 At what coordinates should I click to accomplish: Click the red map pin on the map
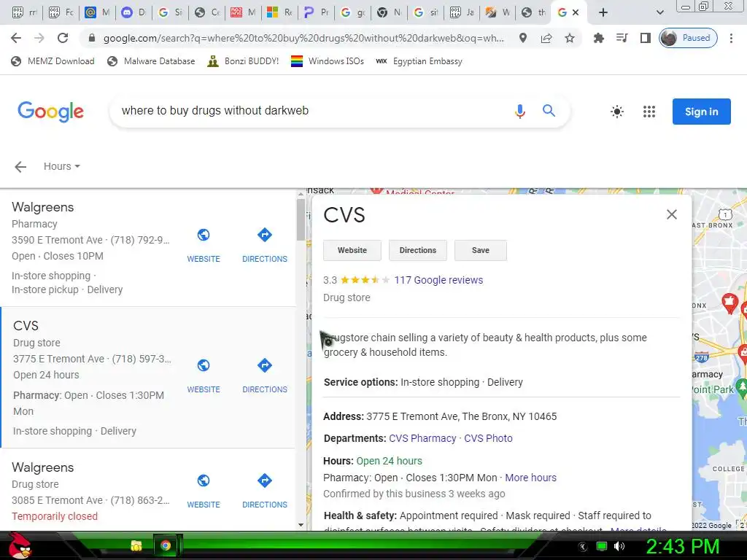729,303
